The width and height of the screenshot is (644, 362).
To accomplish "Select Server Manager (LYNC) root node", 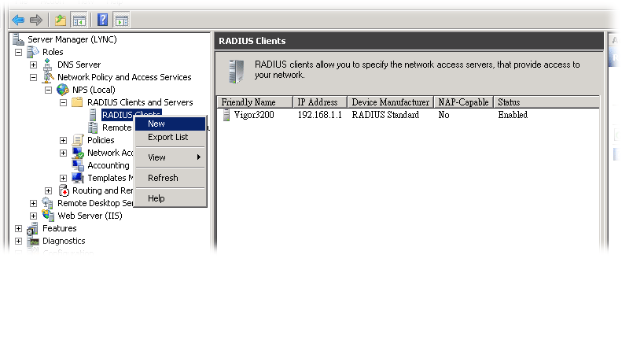I will tap(72, 39).
